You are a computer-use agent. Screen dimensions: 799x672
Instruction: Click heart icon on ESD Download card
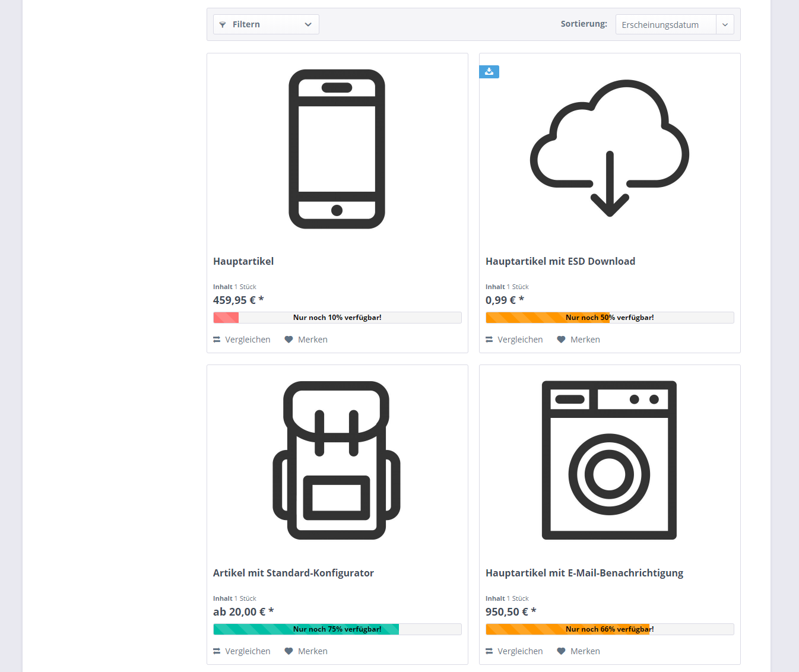[x=561, y=340]
